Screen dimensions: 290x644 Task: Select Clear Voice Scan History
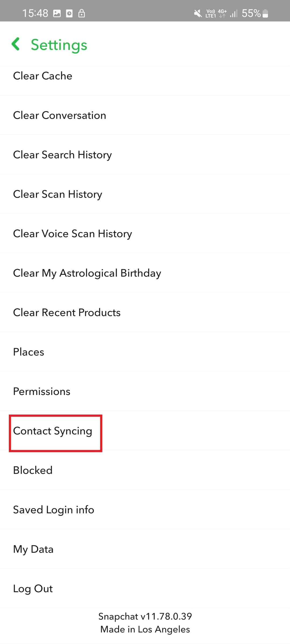pos(72,233)
